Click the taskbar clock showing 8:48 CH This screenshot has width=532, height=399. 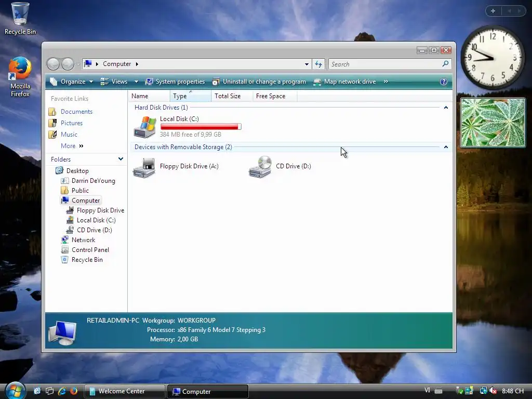point(513,391)
